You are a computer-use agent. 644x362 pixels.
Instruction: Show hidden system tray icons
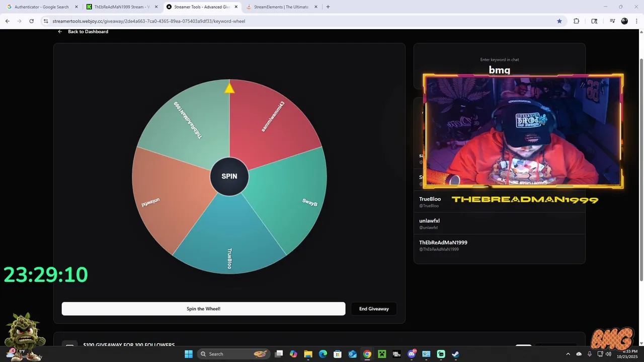point(568,354)
